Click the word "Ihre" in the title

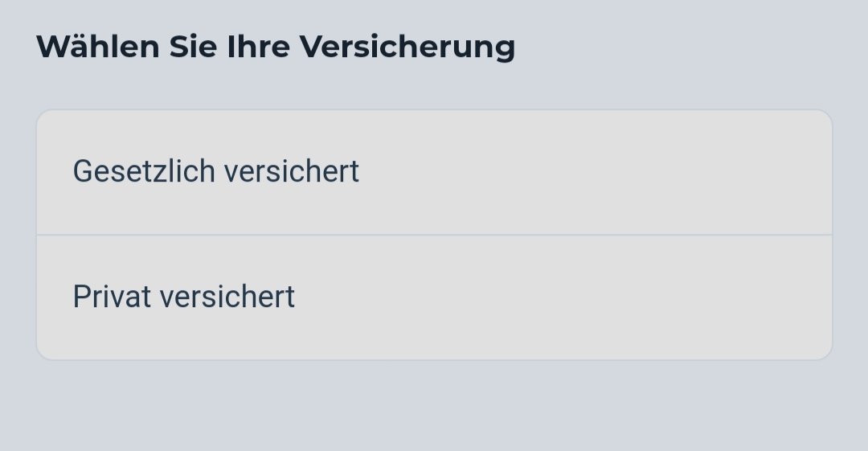[259, 47]
